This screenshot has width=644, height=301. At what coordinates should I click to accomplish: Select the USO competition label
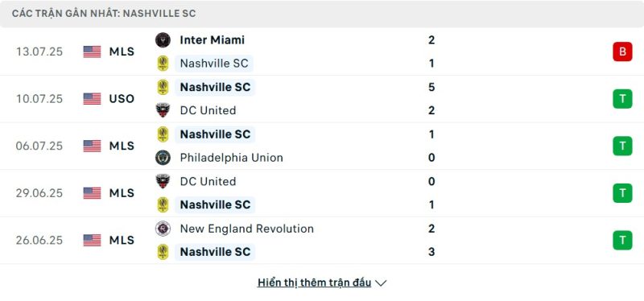tap(122, 99)
